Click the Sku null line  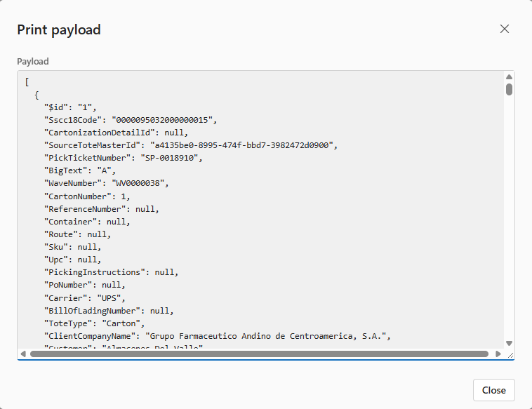72,247
